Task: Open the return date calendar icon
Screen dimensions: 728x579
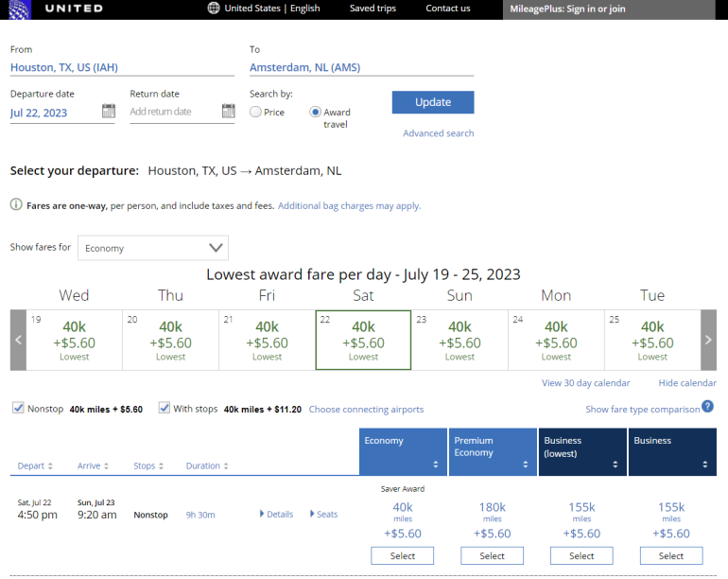Action: (228, 112)
